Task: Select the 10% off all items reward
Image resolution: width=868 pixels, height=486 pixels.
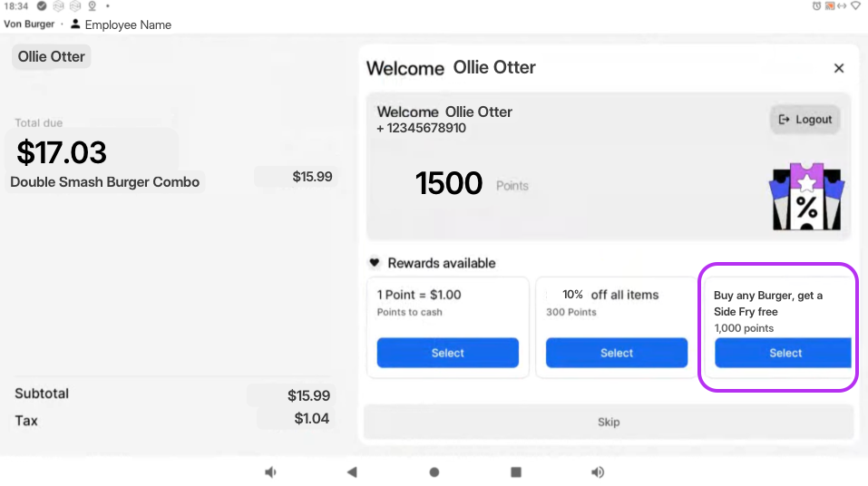Action: click(617, 353)
